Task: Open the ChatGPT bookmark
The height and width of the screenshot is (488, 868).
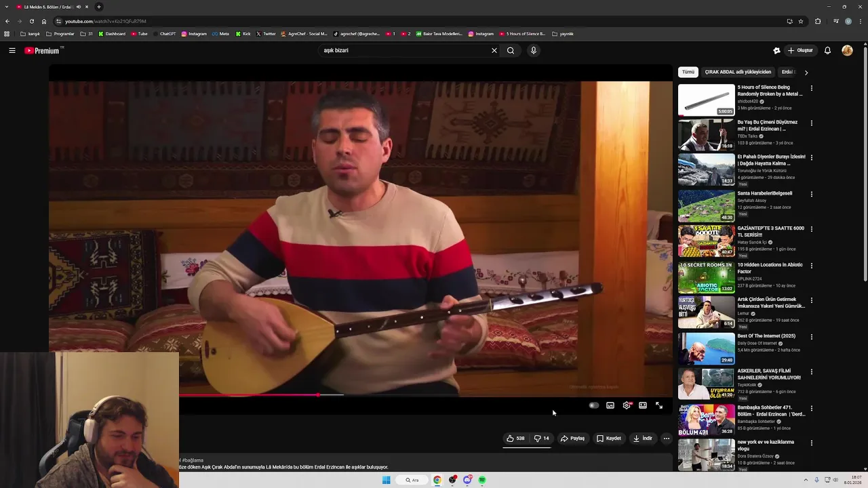Action: tap(164, 34)
